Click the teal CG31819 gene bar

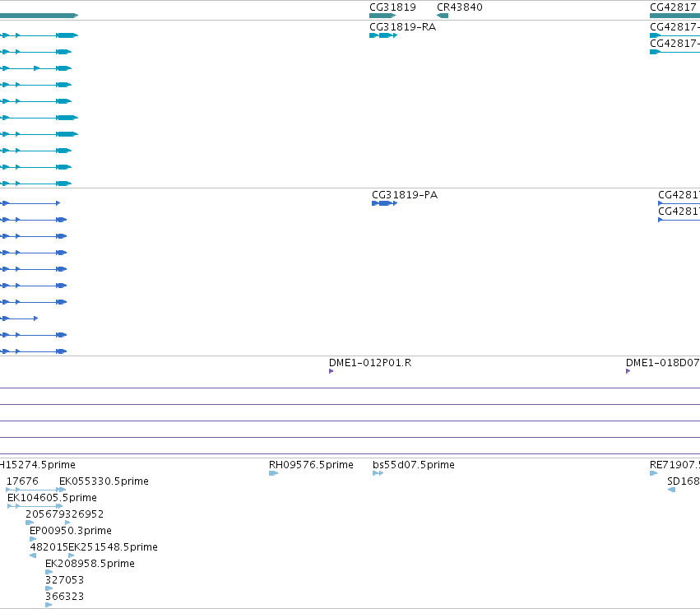click(382, 16)
